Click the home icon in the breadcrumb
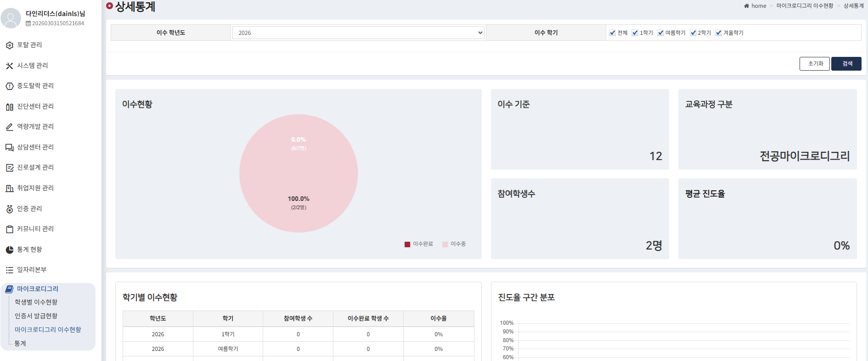Image resolution: width=868 pixels, height=361 pixels. pos(746,6)
